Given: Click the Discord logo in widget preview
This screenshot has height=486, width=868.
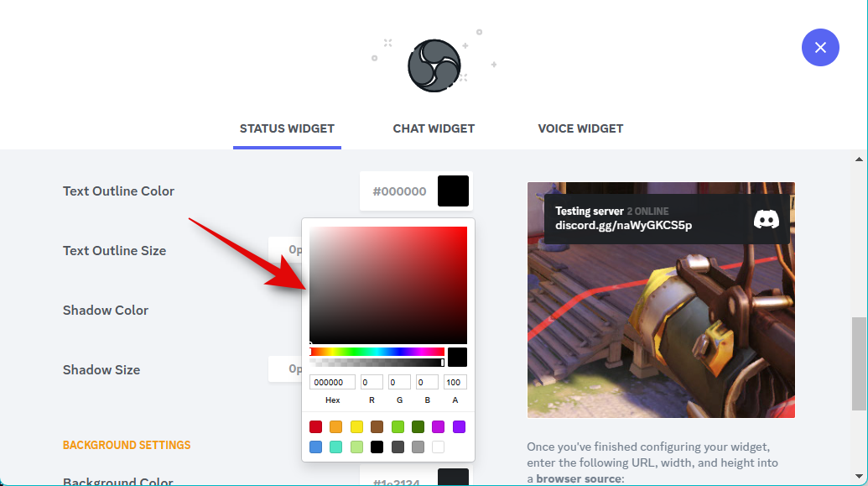Looking at the screenshot, I should [x=767, y=219].
